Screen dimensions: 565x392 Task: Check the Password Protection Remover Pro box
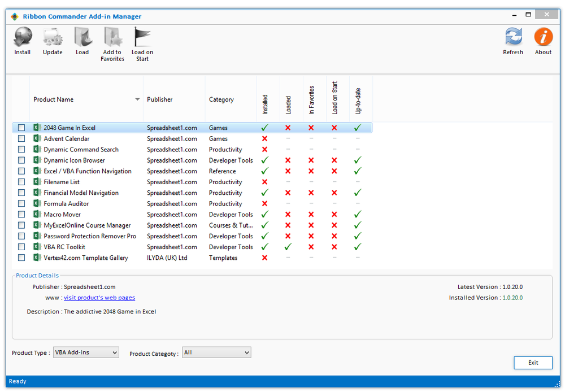[21, 236]
